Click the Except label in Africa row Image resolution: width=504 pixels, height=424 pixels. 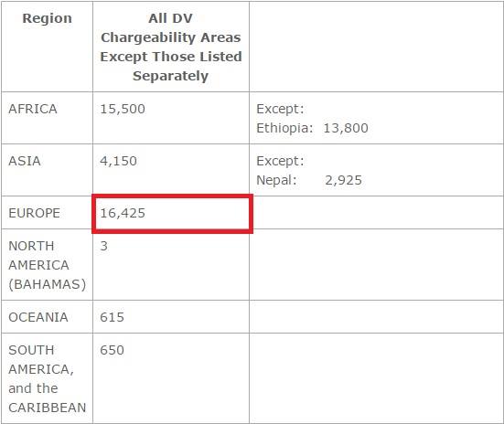pos(280,109)
